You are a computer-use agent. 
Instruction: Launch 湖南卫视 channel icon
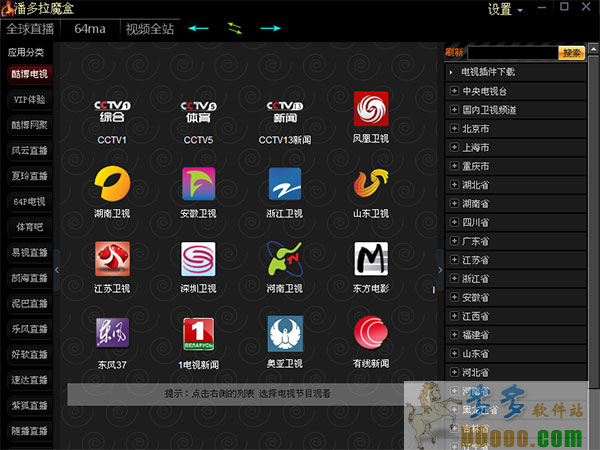[112, 183]
